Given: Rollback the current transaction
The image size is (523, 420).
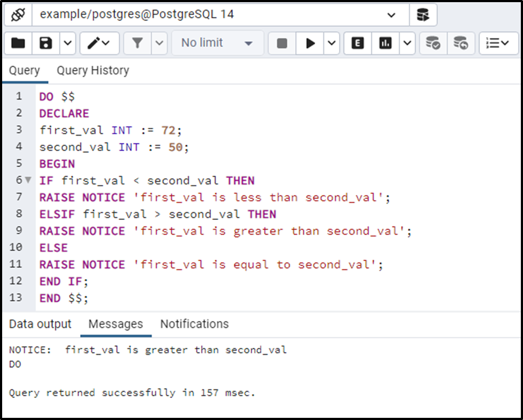Looking at the screenshot, I should coord(461,43).
